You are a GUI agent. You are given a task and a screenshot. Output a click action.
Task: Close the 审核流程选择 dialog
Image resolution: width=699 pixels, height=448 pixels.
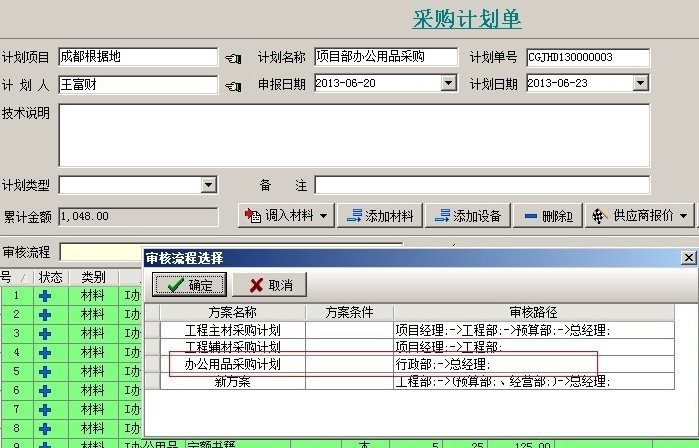click(x=688, y=258)
